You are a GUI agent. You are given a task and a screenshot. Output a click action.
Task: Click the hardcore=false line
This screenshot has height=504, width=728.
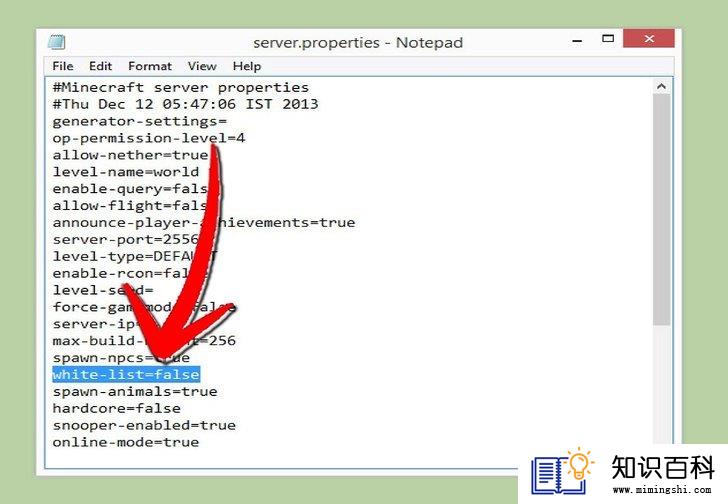pos(117,408)
